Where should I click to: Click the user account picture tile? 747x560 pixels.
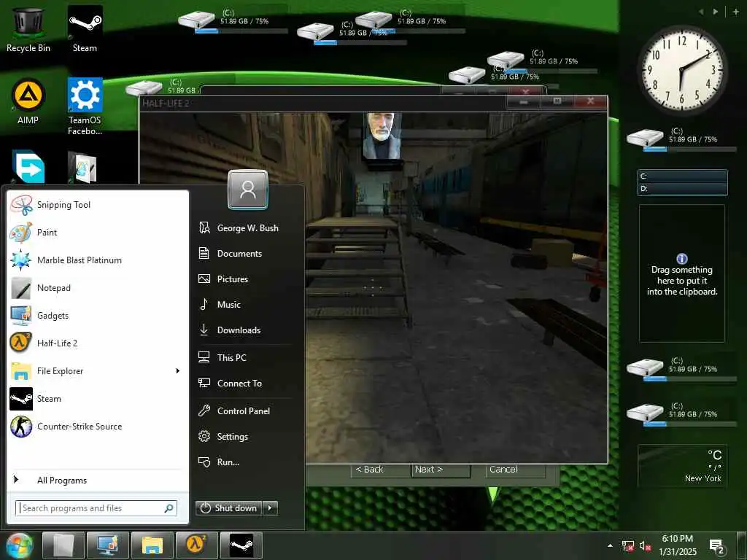coord(248,190)
